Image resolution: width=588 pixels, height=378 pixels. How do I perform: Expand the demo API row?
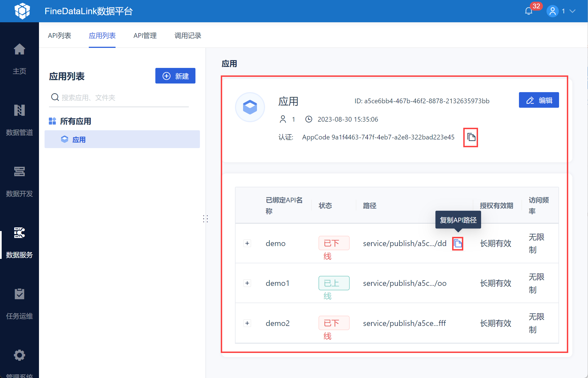[247, 243]
